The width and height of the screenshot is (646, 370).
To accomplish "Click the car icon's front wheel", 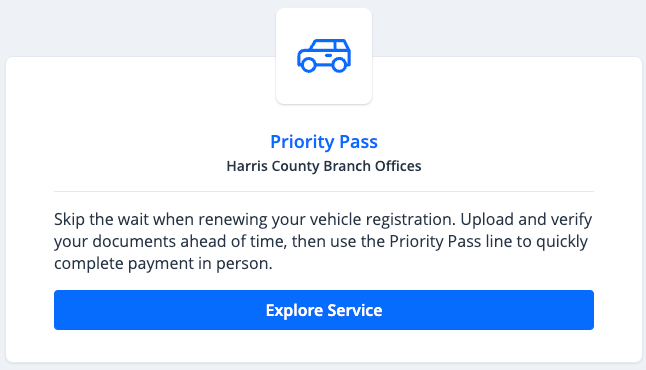I will point(307,65).
